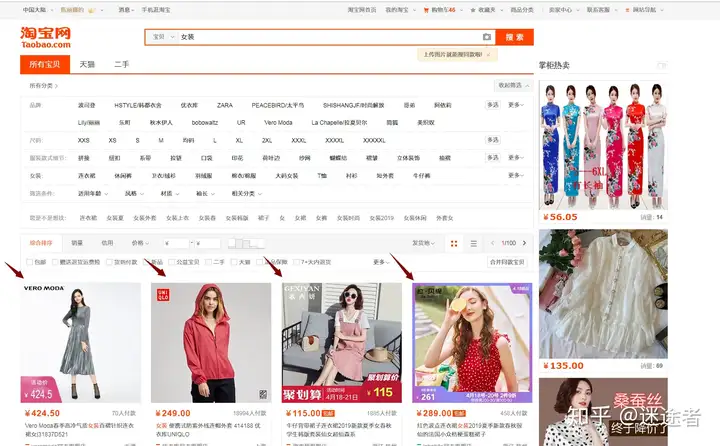720x446 pixels.
Task: Open the Vero Moda grey dress thumbnail
Action: (81, 343)
